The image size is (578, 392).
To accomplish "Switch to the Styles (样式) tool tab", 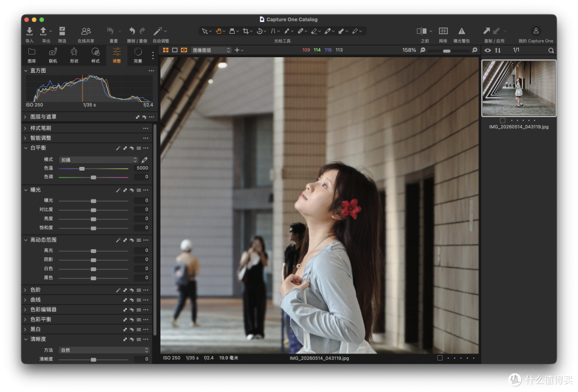I will tap(95, 55).
